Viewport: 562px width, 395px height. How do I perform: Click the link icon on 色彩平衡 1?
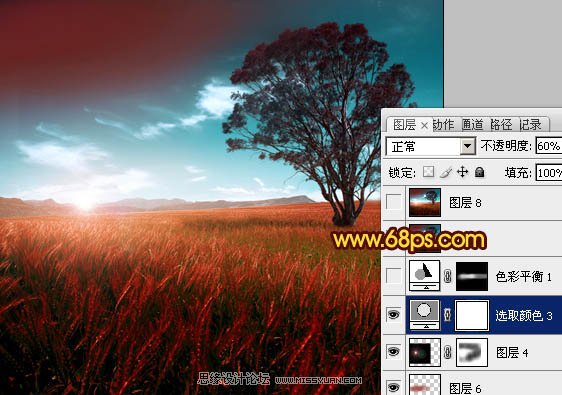pos(448,276)
